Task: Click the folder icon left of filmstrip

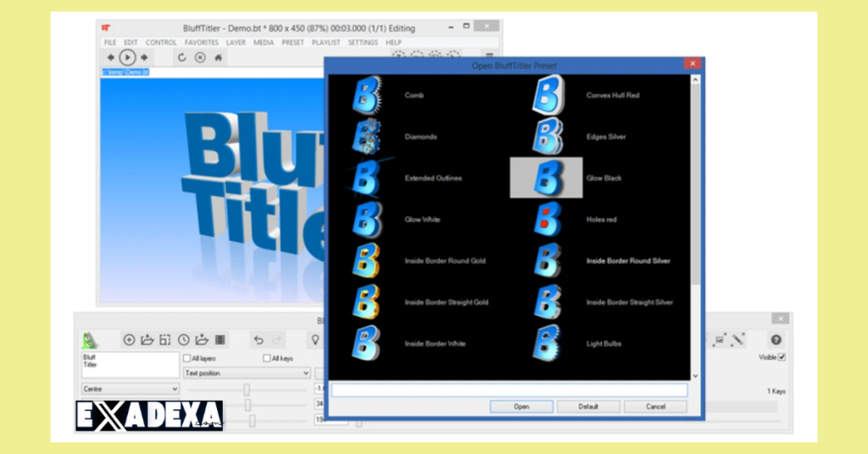Action: 202,340
